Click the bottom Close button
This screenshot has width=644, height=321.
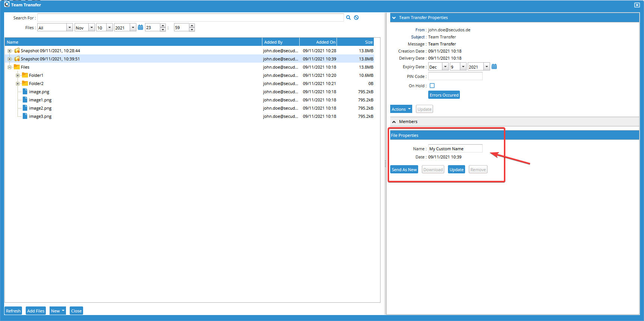76,311
